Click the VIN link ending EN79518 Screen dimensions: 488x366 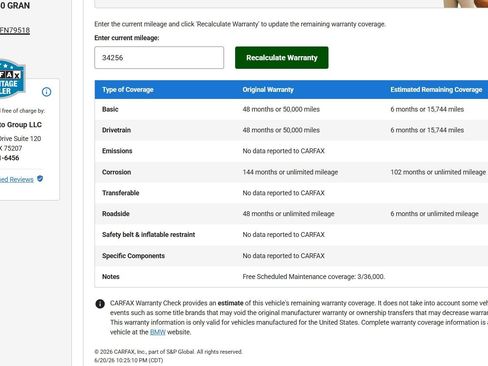pyautogui.click(x=15, y=30)
